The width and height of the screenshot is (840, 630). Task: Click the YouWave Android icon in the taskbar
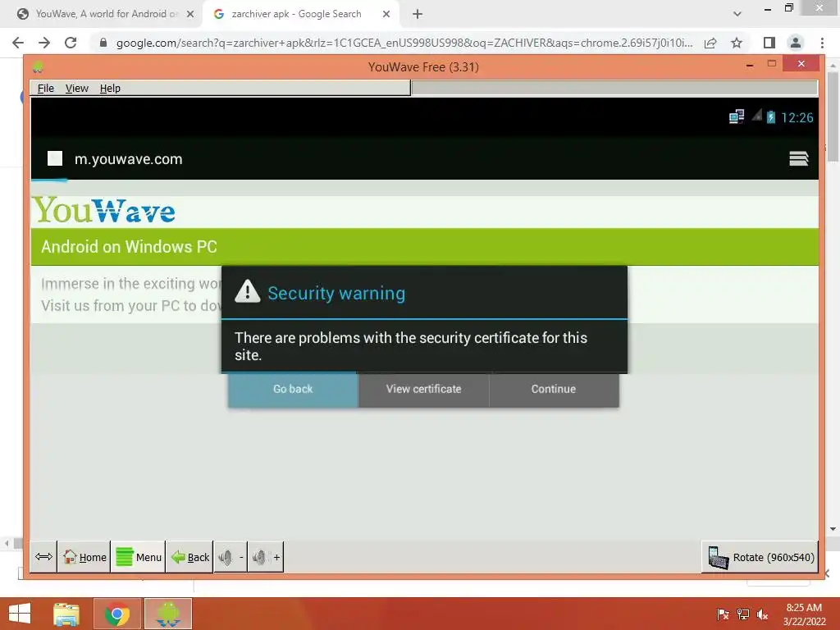click(x=168, y=614)
